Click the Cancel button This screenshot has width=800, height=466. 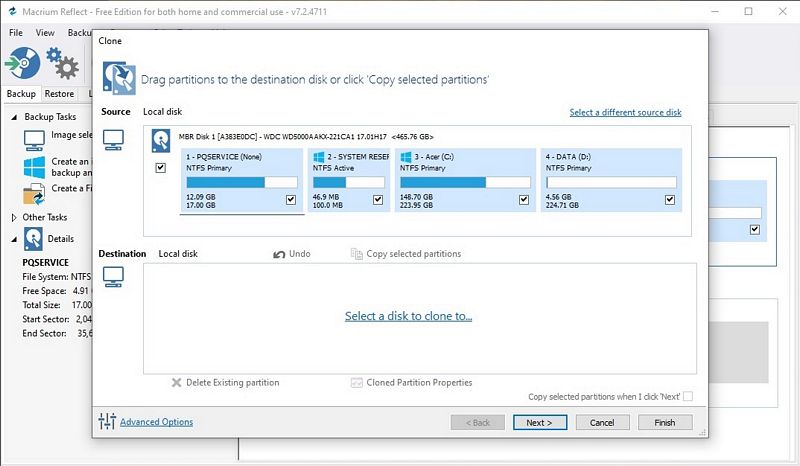click(x=603, y=423)
